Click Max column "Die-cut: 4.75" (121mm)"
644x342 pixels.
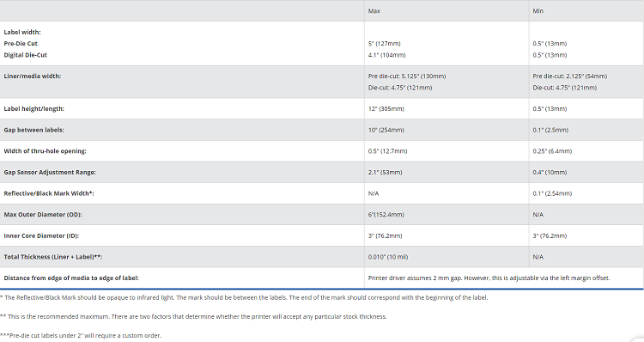coord(399,88)
